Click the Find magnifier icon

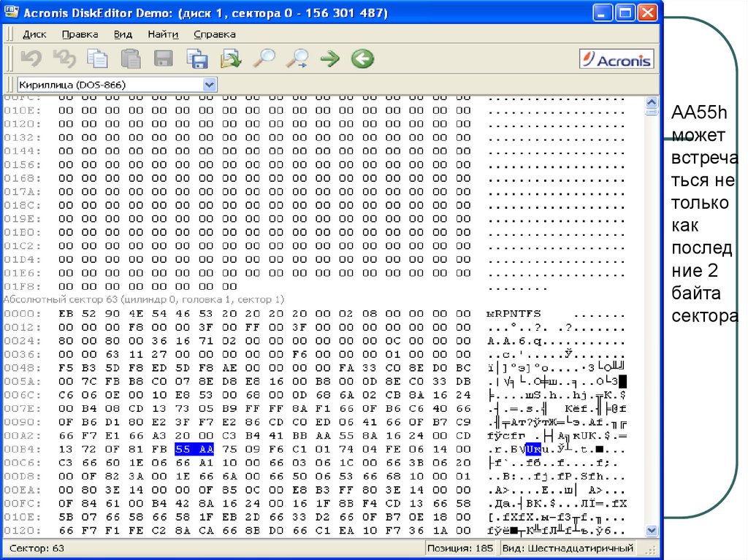(x=263, y=59)
